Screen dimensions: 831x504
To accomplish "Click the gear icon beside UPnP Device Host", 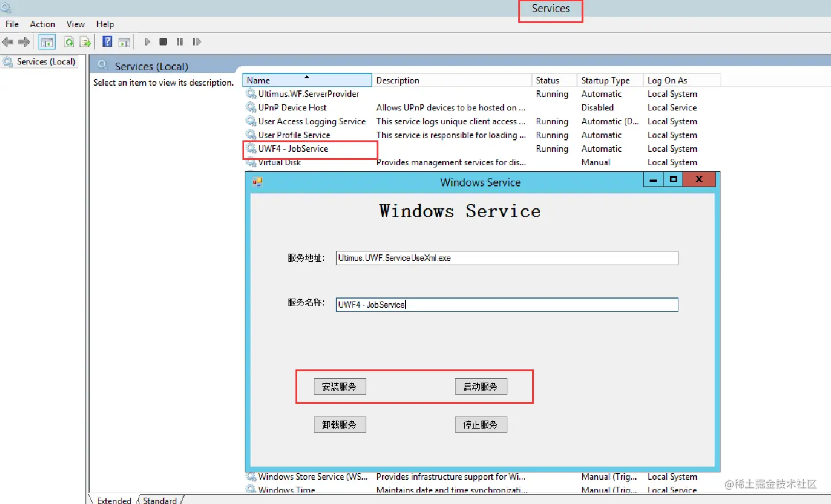I will 251,108.
